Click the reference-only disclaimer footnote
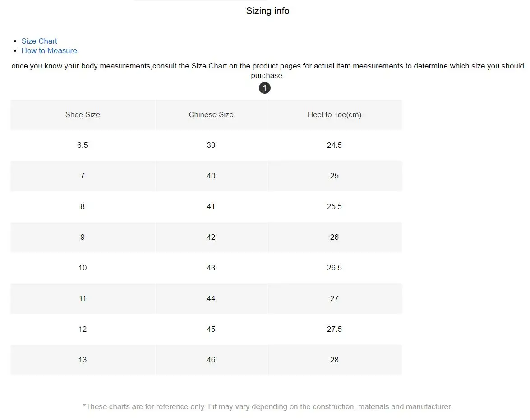 (x=267, y=406)
